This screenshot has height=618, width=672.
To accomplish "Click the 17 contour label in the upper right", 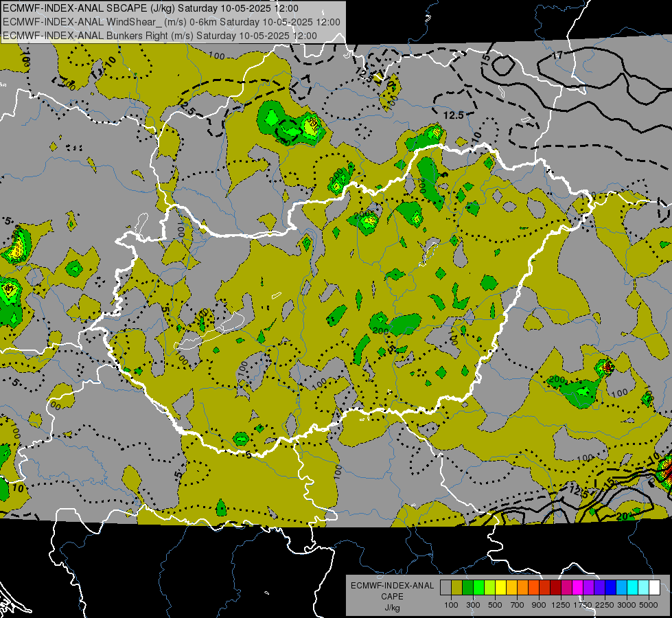I will (557, 55).
